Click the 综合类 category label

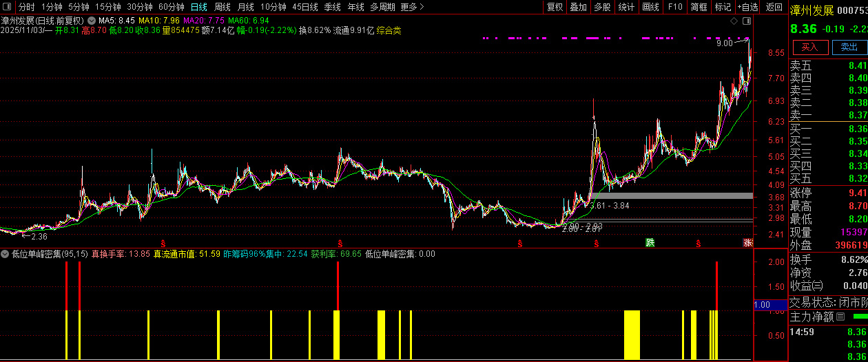pyautogui.click(x=389, y=30)
